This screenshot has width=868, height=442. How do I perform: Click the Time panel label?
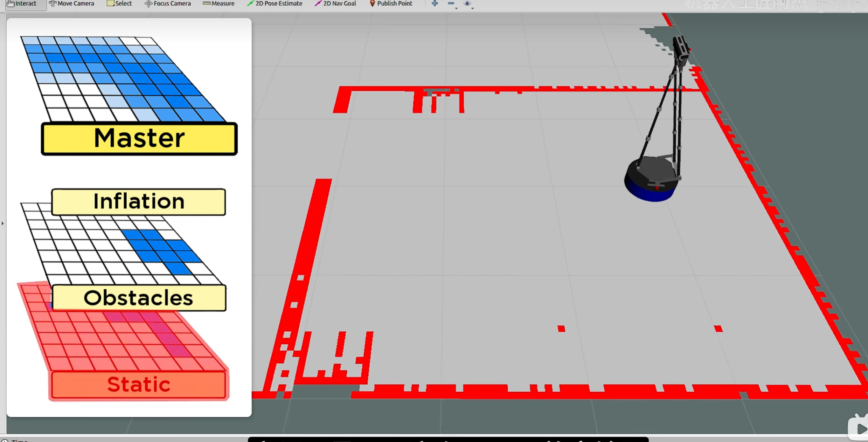tap(19, 440)
